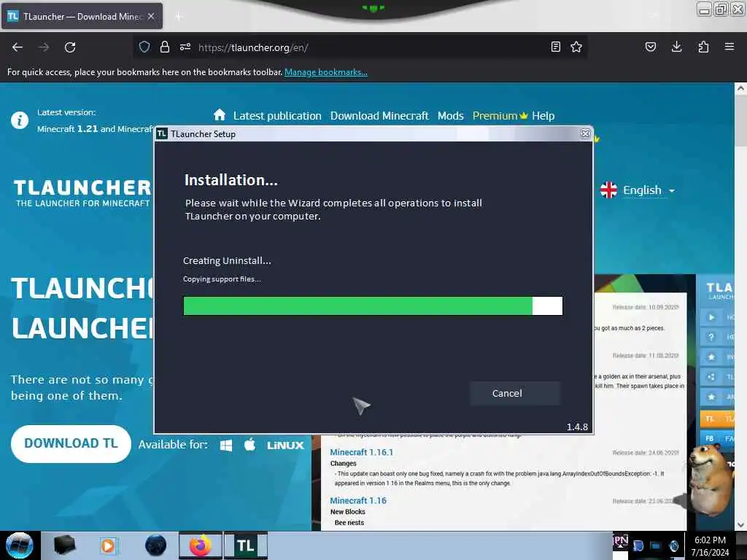Viewport: 747px width, 560px height.
Task: Show Firefox downloads panel
Action: [676, 47]
